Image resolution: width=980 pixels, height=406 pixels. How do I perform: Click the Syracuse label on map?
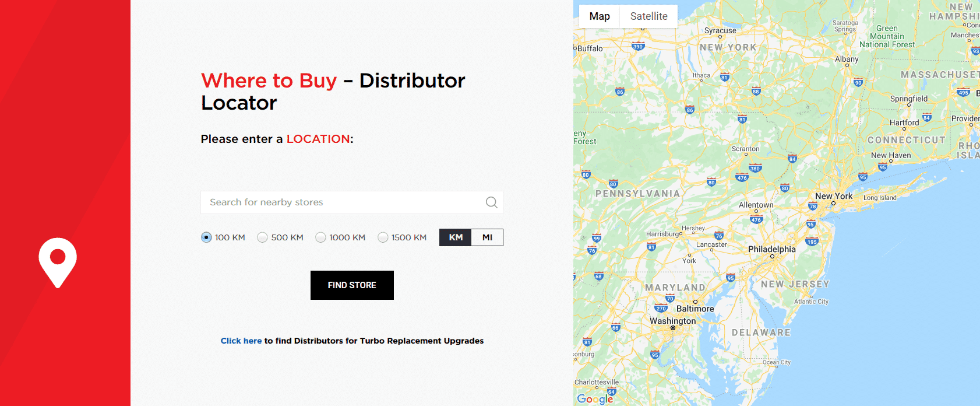click(x=720, y=30)
